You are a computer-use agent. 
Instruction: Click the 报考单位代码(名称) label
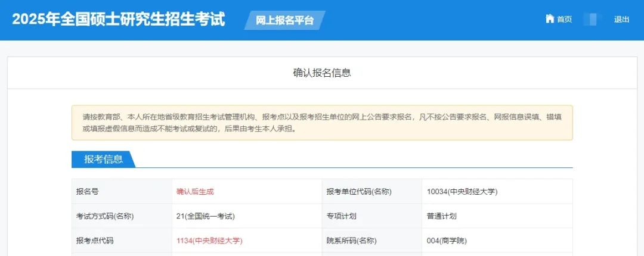click(358, 192)
